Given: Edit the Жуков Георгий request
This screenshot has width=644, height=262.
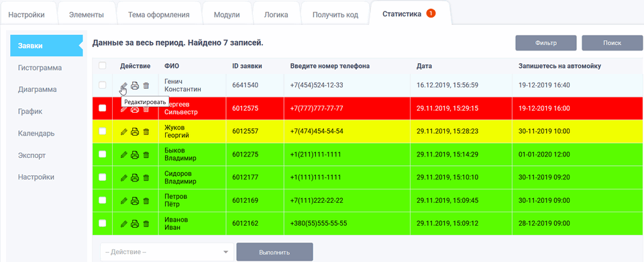Looking at the screenshot, I should click(123, 132).
